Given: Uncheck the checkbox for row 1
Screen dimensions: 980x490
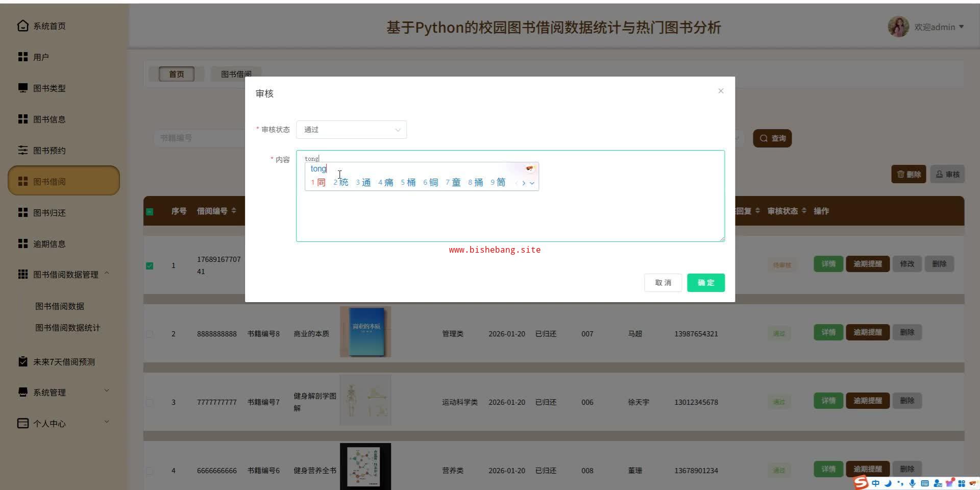Looking at the screenshot, I should click(x=150, y=265).
